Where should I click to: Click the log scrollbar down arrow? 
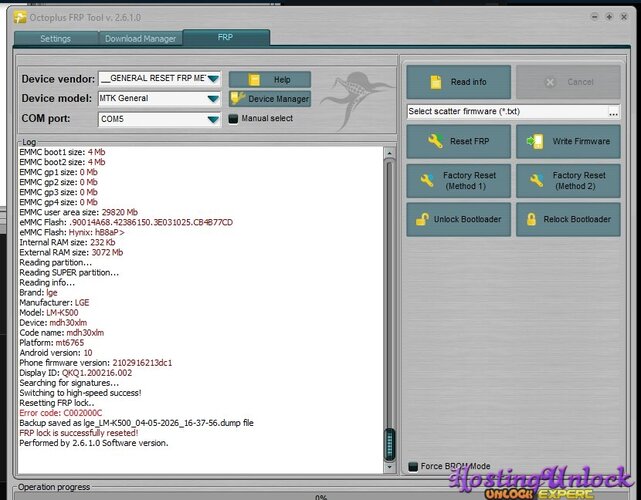389,466
